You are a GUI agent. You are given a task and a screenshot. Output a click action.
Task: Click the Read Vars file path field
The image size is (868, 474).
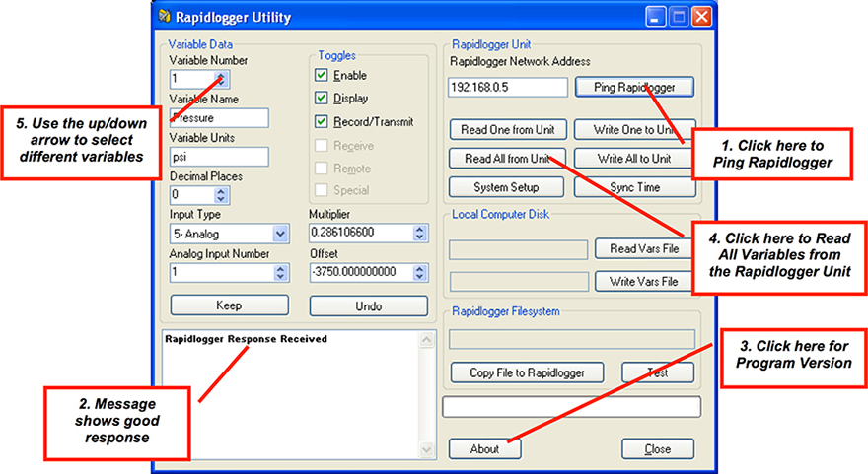coord(518,250)
